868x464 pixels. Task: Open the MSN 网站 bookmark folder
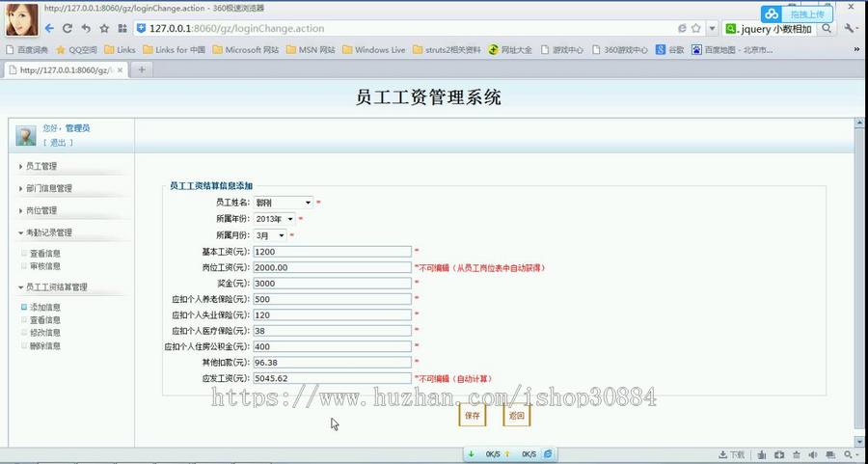click(x=312, y=50)
